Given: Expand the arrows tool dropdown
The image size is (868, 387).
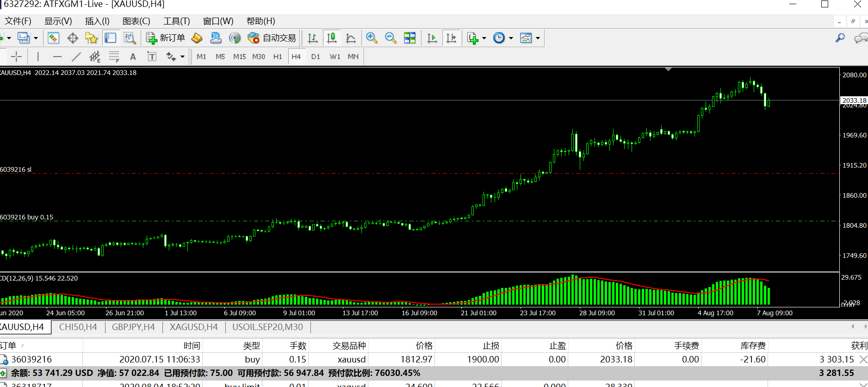Looking at the screenshot, I should (183, 56).
